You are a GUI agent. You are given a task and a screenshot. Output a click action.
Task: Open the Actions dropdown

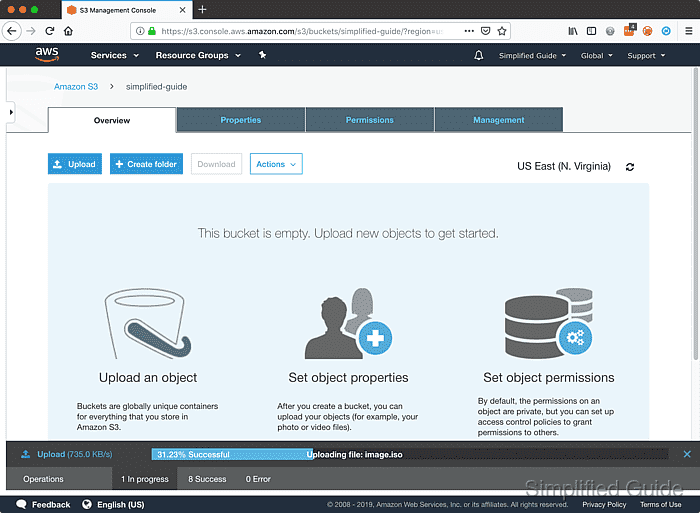[x=276, y=164]
